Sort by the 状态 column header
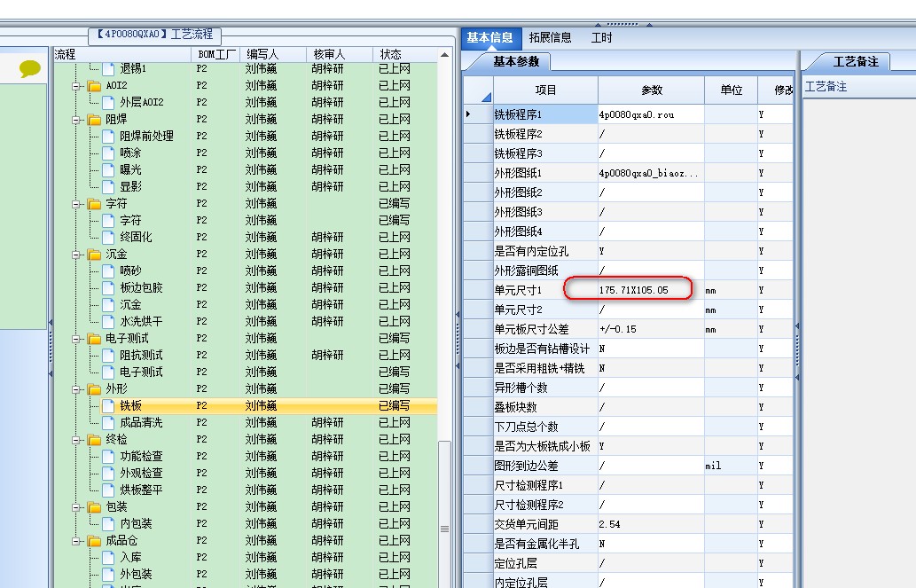This screenshot has height=588, width=916. click(x=405, y=54)
